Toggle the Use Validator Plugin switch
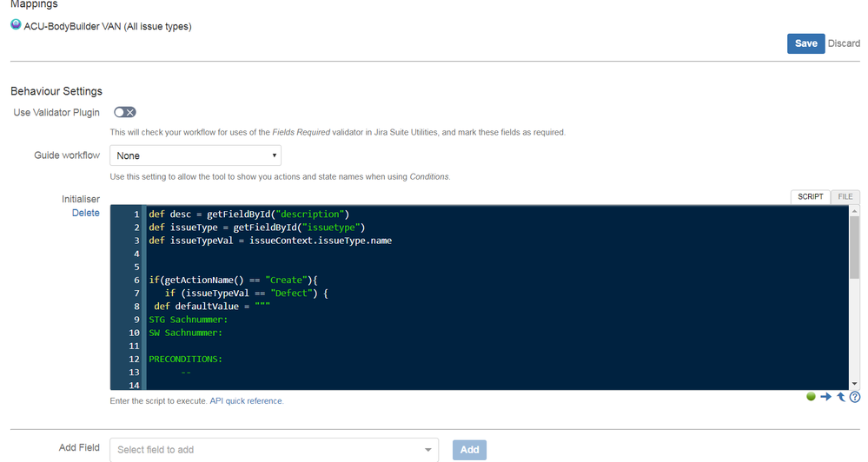Screen dimensions: 868x462 pos(124,112)
